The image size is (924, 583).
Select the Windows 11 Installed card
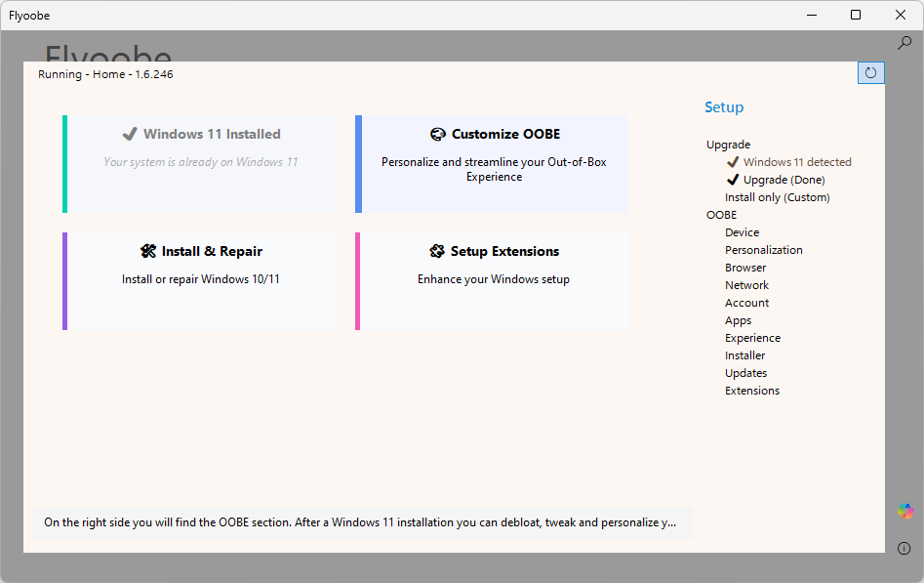click(x=199, y=164)
